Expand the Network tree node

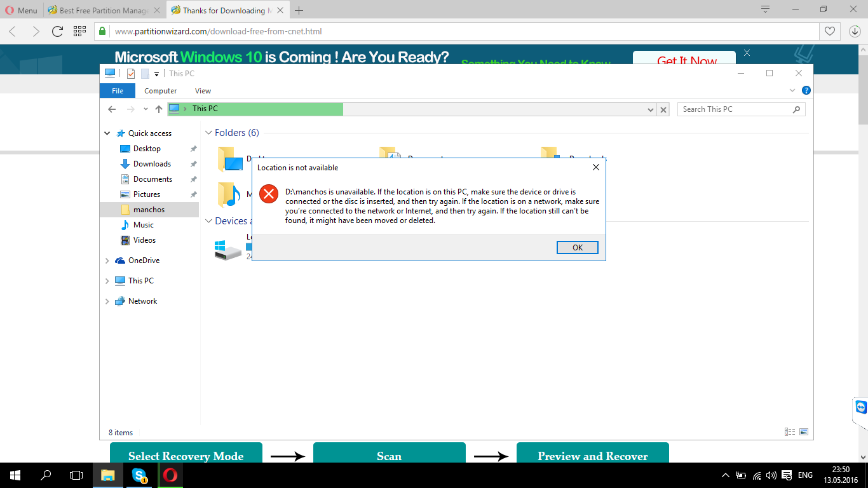pyautogui.click(x=107, y=301)
